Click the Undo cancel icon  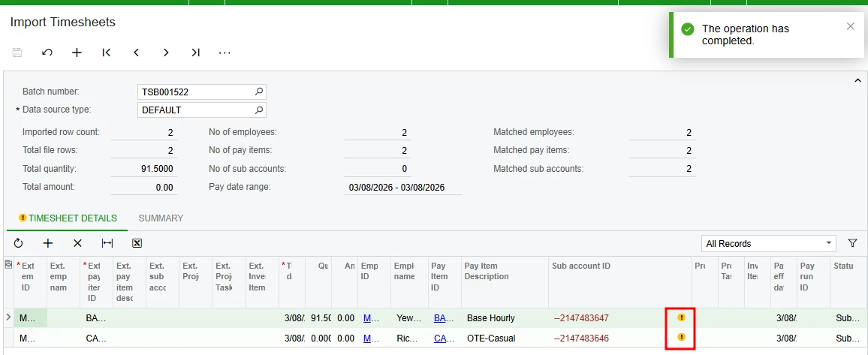coord(47,53)
